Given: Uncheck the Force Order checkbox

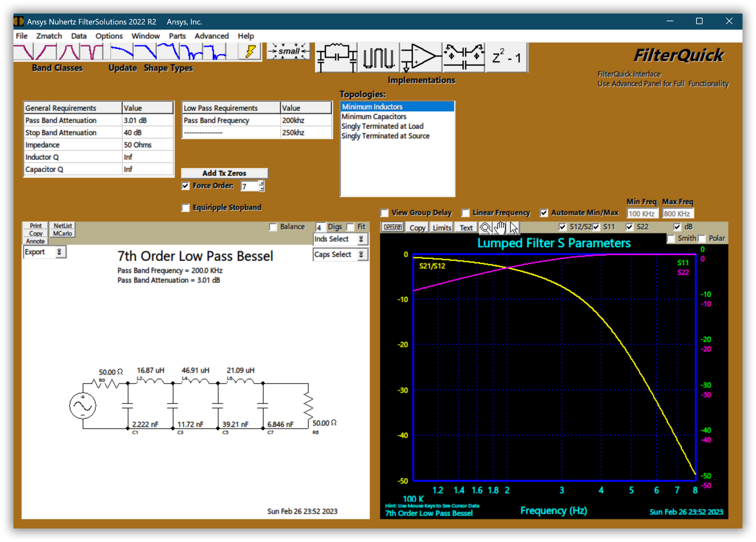Looking at the screenshot, I should coord(185,186).
